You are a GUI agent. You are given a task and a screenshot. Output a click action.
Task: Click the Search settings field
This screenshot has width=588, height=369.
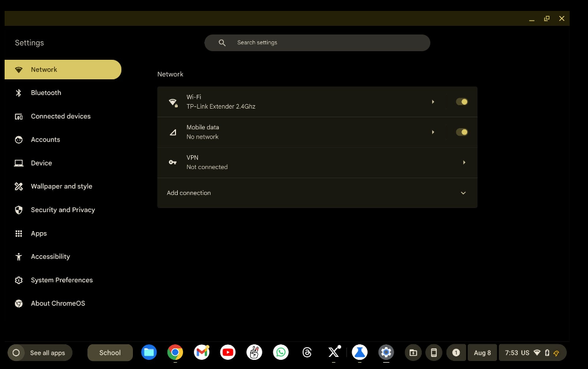[x=317, y=43]
